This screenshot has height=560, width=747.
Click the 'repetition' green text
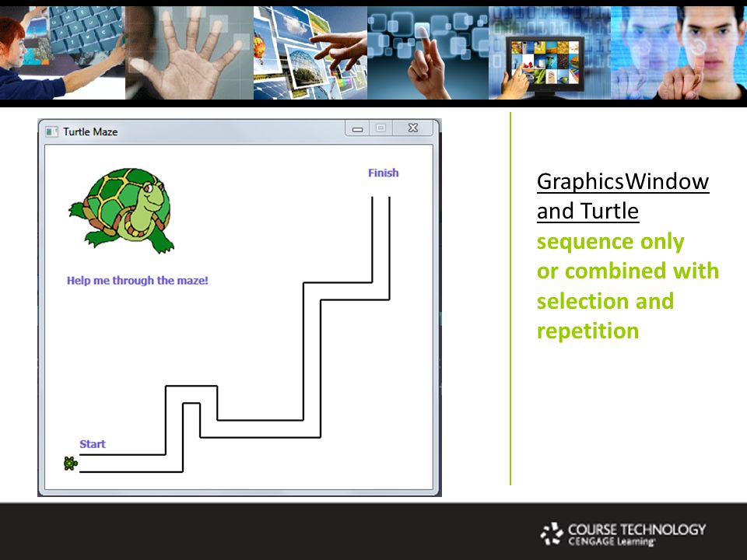[x=588, y=331]
